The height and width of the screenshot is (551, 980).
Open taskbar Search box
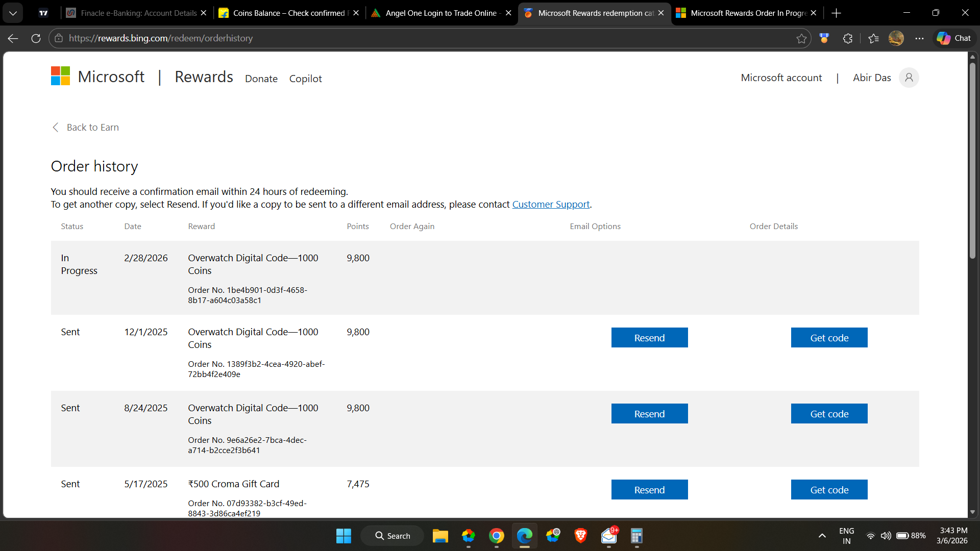(x=393, y=536)
